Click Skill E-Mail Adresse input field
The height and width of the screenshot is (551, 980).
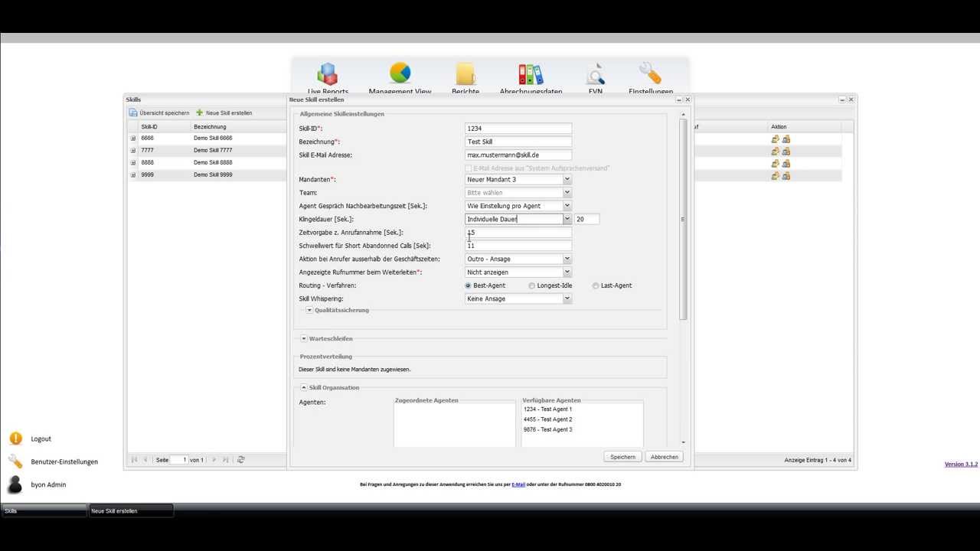pyautogui.click(x=518, y=155)
